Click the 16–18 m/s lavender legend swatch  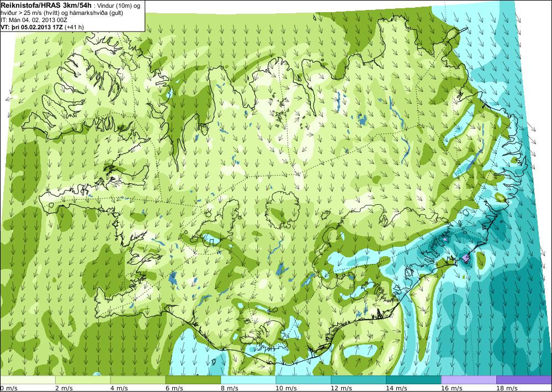(x=469, y=380)
